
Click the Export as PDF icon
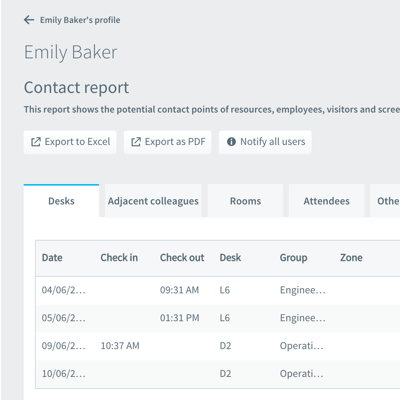[x=136, y=142]
